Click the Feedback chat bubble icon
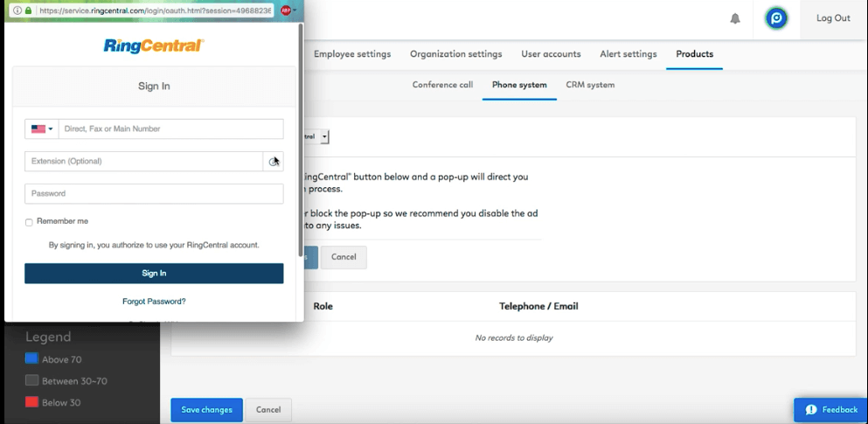The width and height of the screenshot is (868, 424). coord(811,410)
